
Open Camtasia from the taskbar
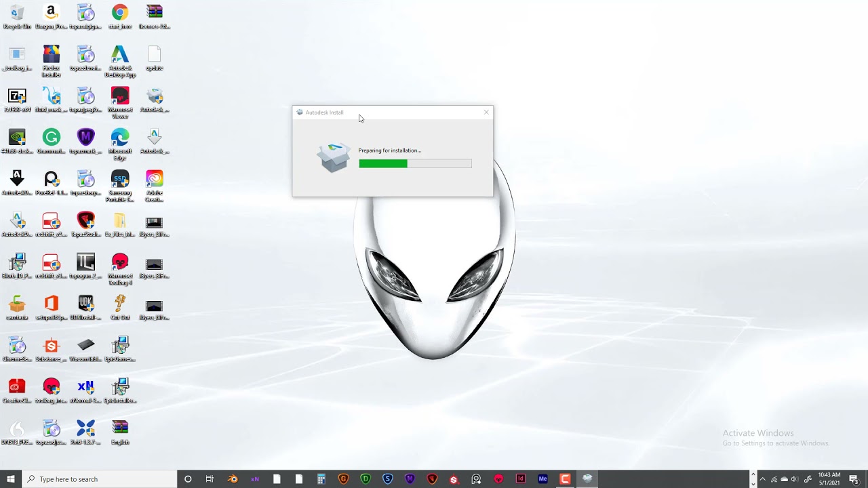click(565, 479)
